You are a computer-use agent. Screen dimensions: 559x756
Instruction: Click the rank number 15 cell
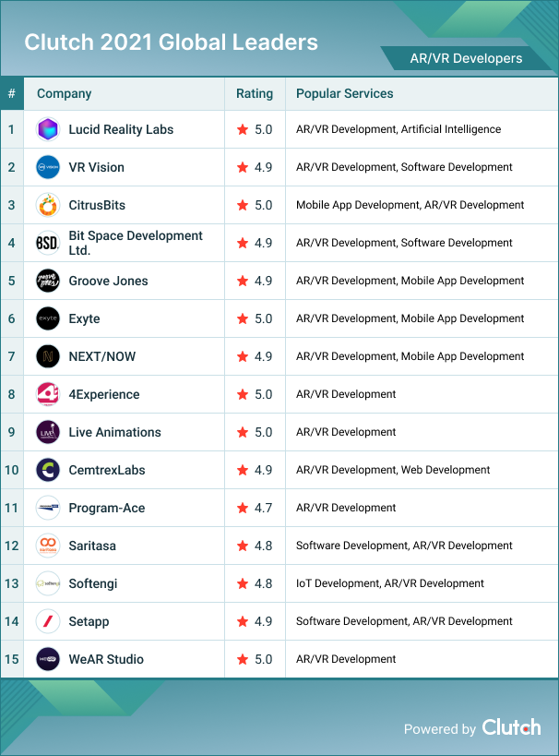pos(12,659)
